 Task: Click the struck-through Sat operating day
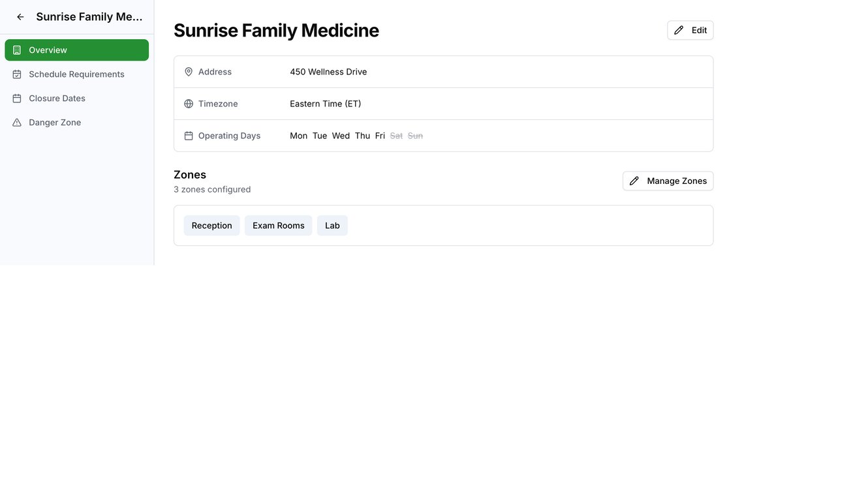tap(396, 136)
